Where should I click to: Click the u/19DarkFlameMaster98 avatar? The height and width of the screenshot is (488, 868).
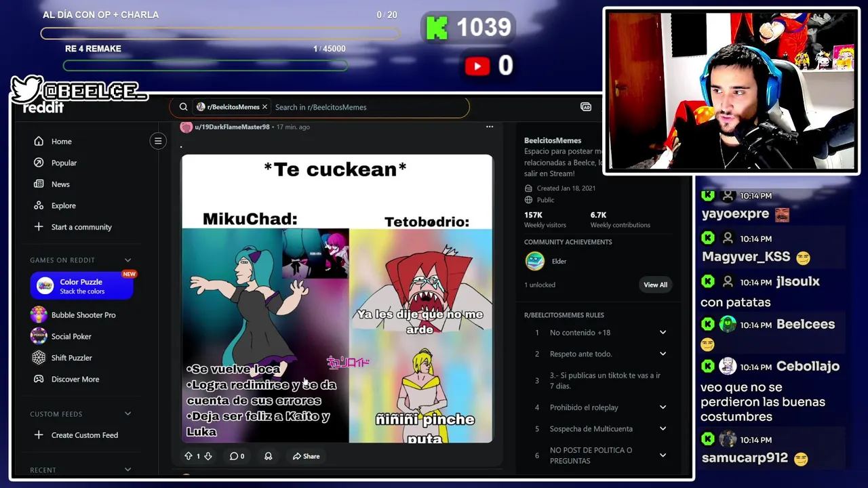[x=186, y=127]
